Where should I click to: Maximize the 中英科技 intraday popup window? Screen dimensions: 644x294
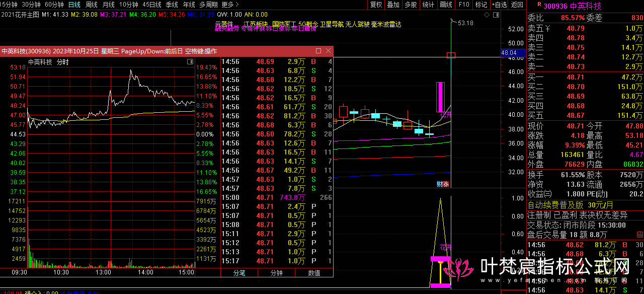(318, 51)
